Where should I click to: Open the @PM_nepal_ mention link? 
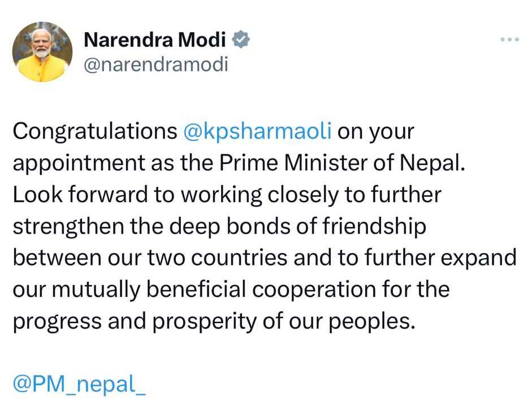[79, 385]
